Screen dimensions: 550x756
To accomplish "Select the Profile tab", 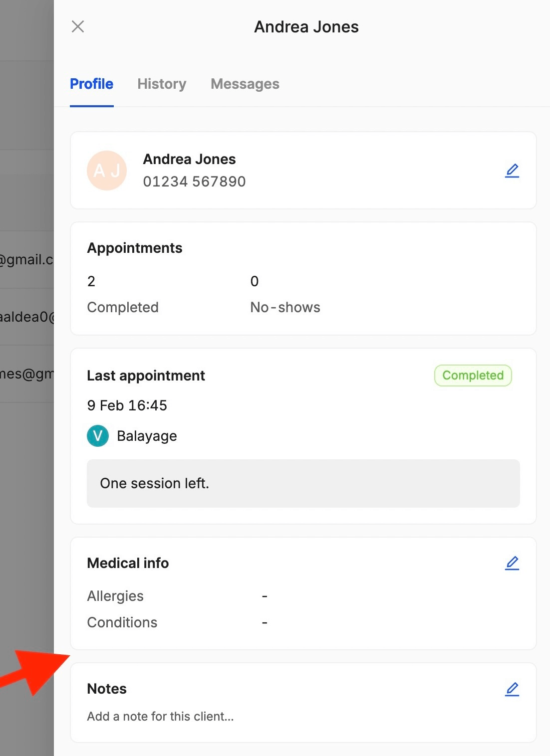I will tap(92, 84).
